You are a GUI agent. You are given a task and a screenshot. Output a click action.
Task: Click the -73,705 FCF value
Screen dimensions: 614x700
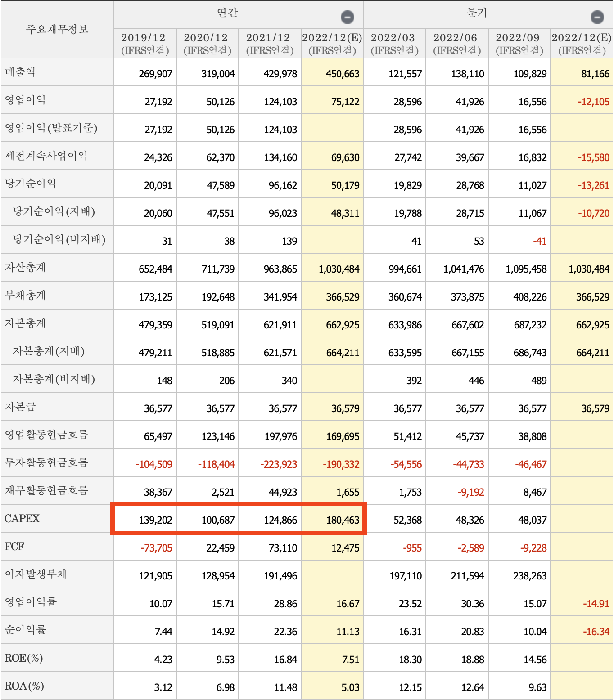coord(156,548)
